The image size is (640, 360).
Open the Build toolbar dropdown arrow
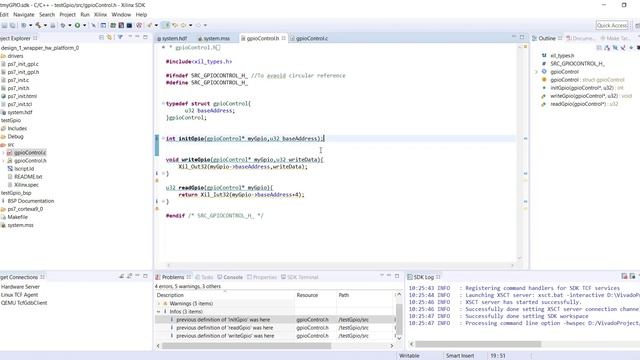pos(45,25)
